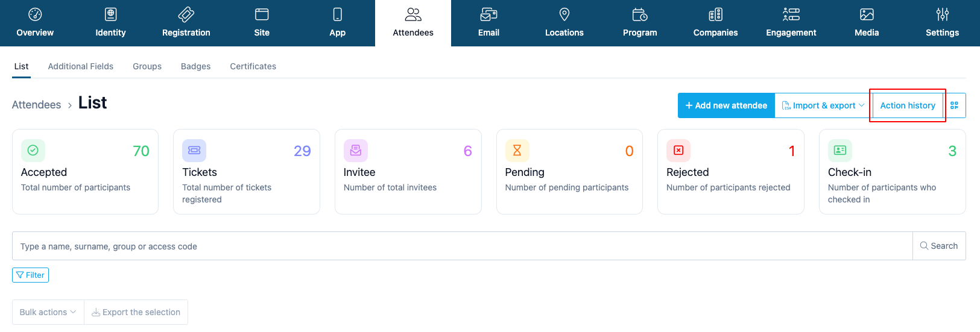
Task: Click 'Number of pending participants' text
Action: tap(567, 187)
